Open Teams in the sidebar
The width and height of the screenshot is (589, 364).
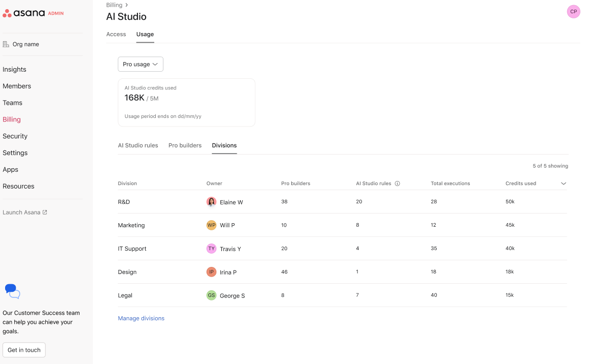click(x=12, y=103)
